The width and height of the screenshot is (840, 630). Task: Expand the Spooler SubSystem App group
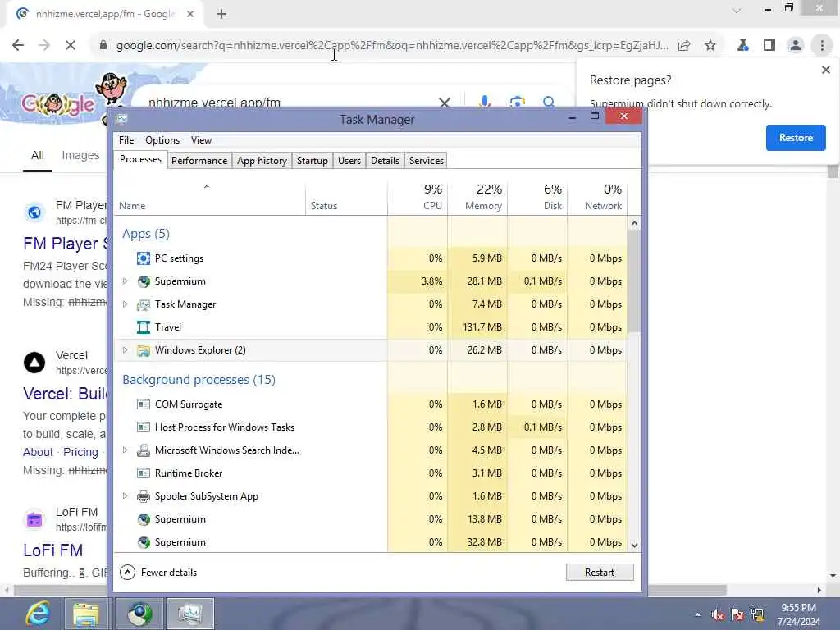pos(125,496)
